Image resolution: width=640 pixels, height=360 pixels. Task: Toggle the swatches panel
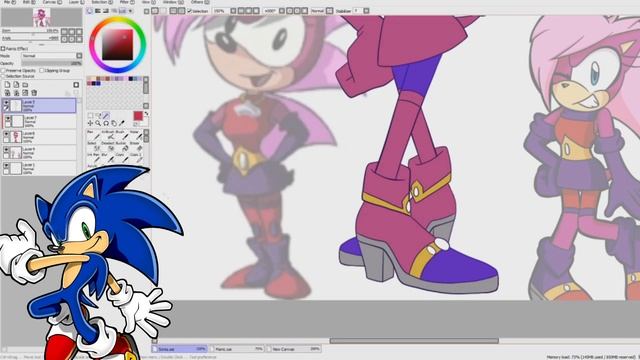coord(122,11)
